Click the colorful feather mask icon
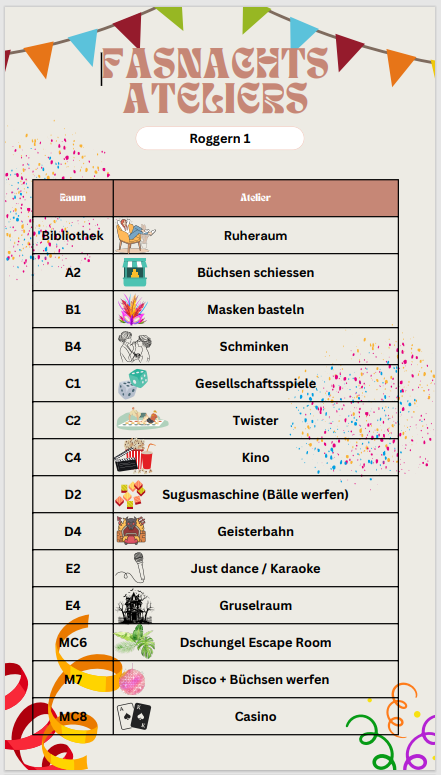Viewport: 441px width, 775px height. 132,309
